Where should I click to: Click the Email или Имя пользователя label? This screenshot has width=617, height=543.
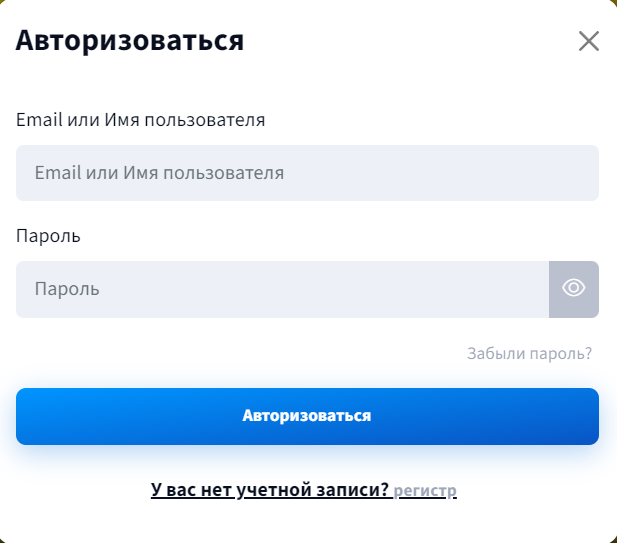[x=140, y=120]
